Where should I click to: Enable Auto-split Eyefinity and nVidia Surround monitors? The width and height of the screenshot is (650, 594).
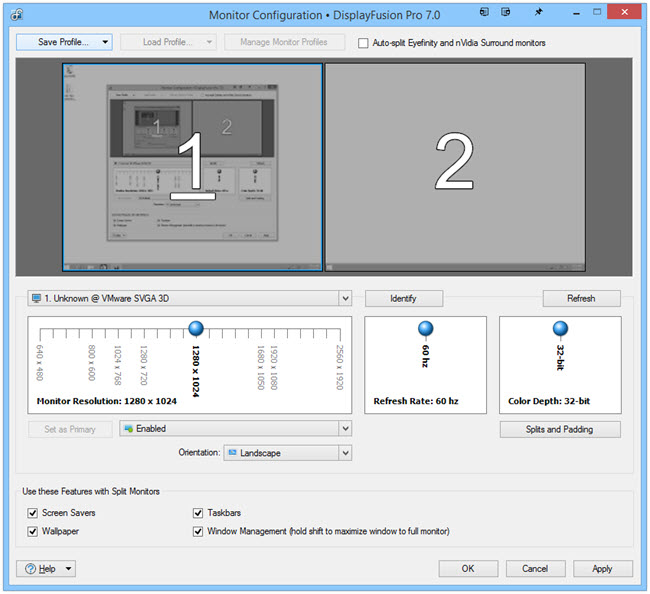click(363, 43)
